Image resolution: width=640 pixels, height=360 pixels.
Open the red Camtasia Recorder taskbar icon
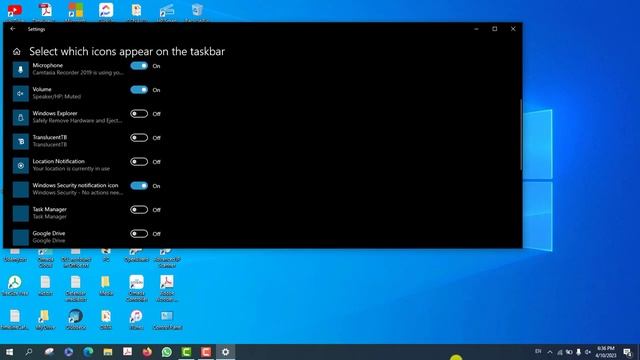[x=206, y=352]
